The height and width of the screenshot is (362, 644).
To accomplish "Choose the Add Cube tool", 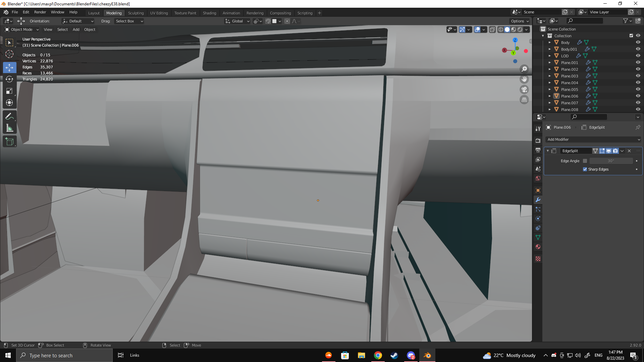I will [x=9, y=142].
